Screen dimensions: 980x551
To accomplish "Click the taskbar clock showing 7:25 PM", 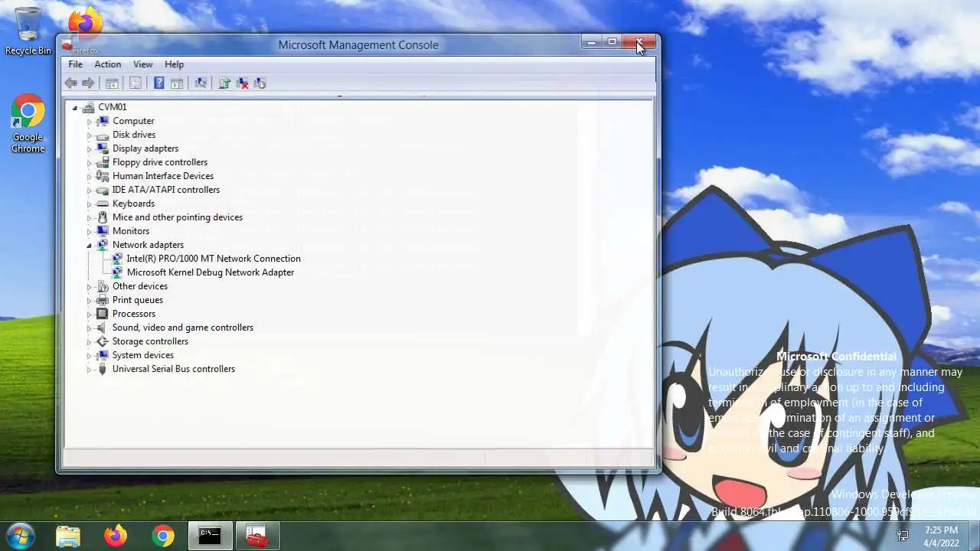I will coord(941,536).
